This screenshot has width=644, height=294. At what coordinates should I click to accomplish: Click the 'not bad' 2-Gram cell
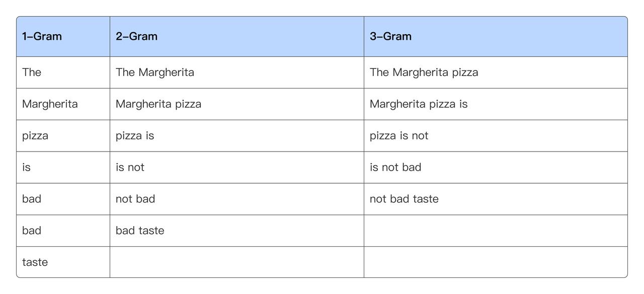pyautogui.click(x=135, y=199)
